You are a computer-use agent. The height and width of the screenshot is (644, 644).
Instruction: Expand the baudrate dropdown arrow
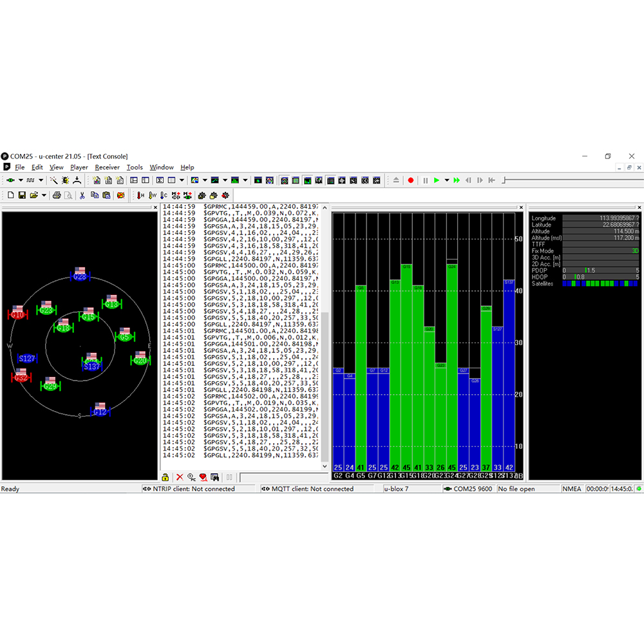41,180
